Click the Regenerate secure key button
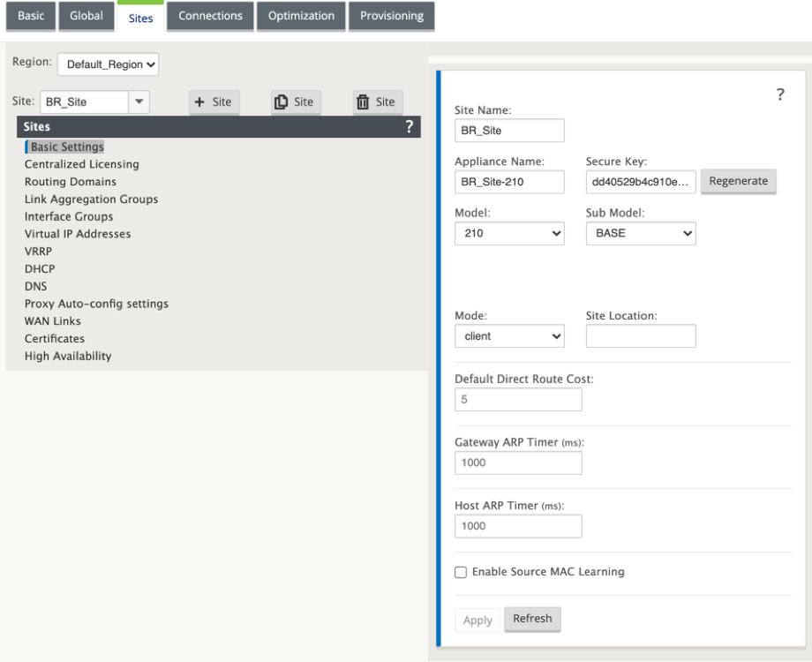 [x=739, y=181]
